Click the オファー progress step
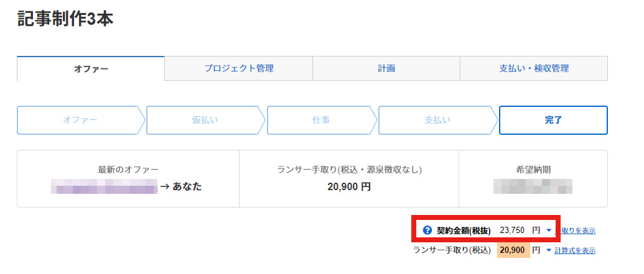 [80, 120]
